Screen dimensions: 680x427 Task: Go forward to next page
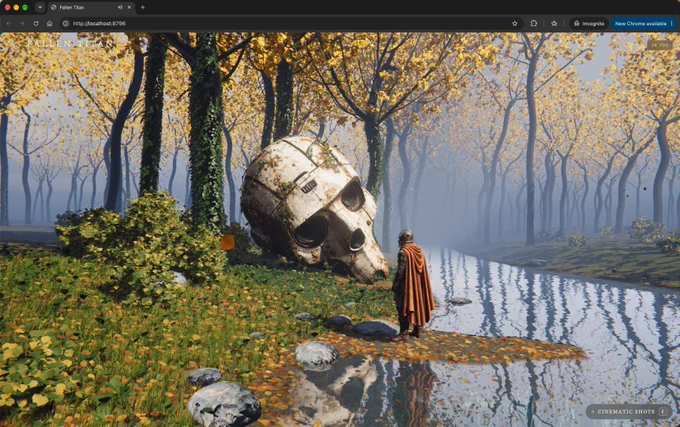click(x=22, y=23)
